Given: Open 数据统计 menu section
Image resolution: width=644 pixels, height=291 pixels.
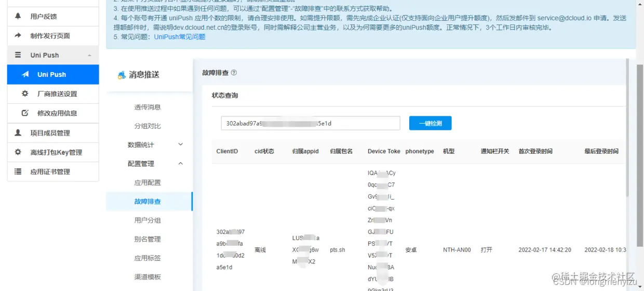Looking at the screenshot, I should click(149, 144).
